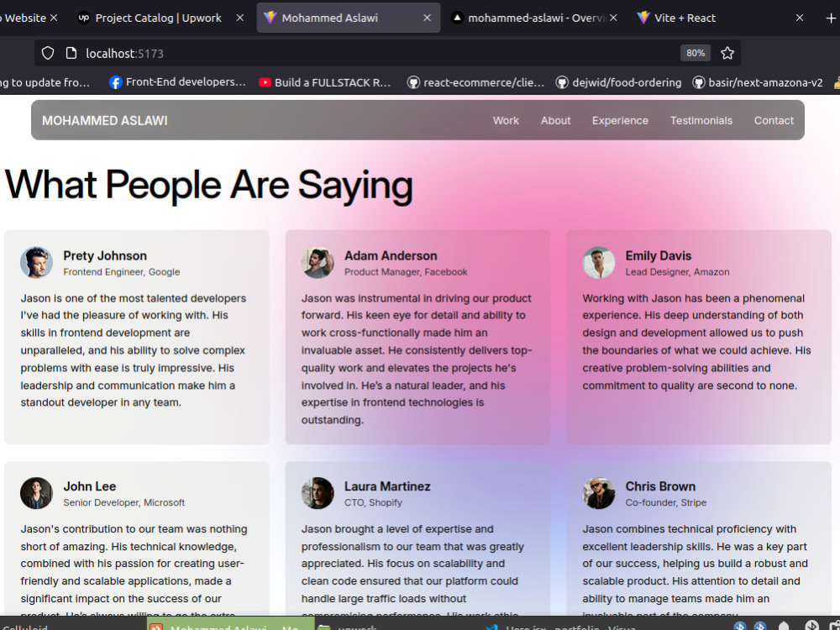Click GitHub icon on basir/next-amazona-v2 bookmark

tap(699, 82)
